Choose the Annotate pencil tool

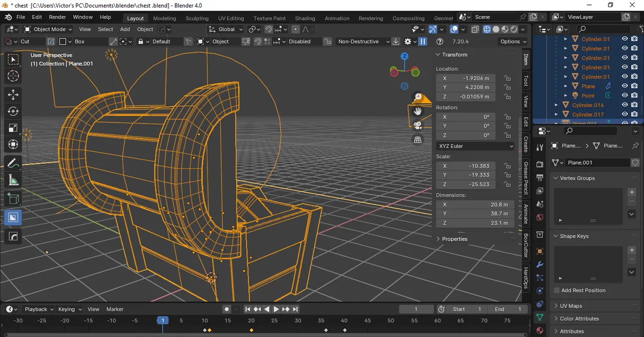coord(14,163)
